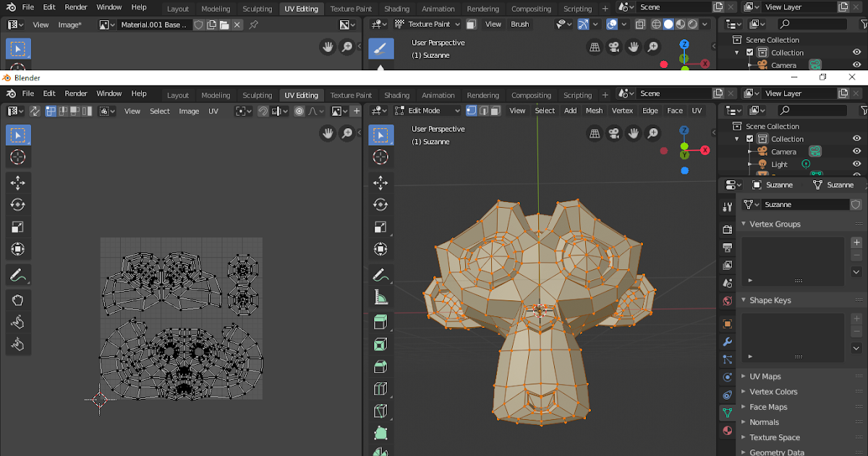Select the Move tool in the 3D viewport toolbar

381,183
